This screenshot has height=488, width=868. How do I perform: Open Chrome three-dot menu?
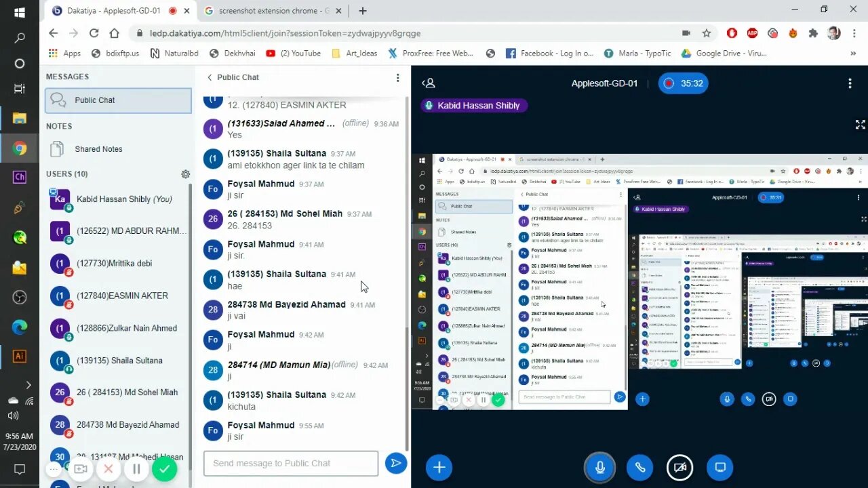pos(854,33)
